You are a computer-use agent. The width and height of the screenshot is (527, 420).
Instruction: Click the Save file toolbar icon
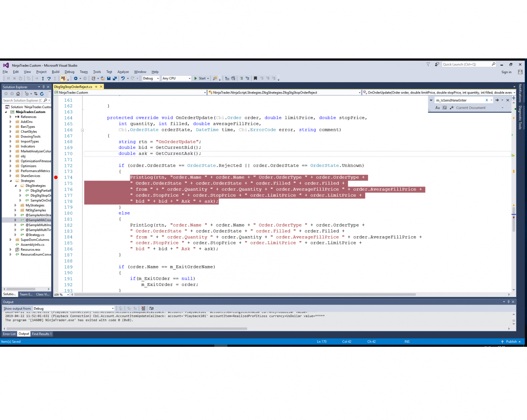(x=109, y=78)
